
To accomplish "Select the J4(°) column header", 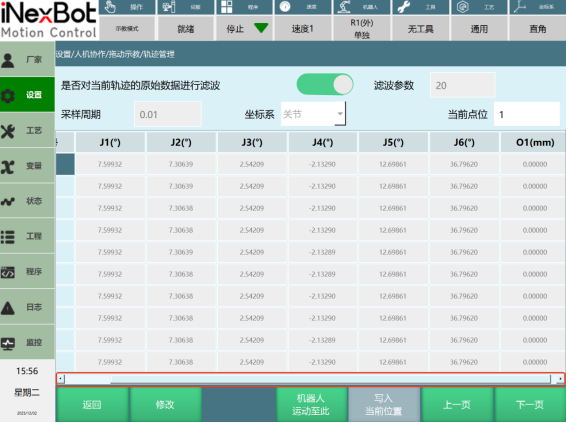I will [323, 142].
